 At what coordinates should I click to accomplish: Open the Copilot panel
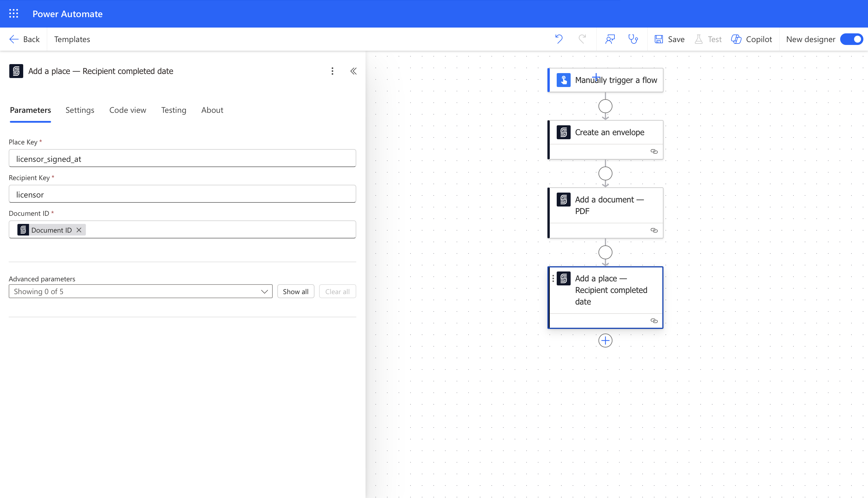point(751,39)
